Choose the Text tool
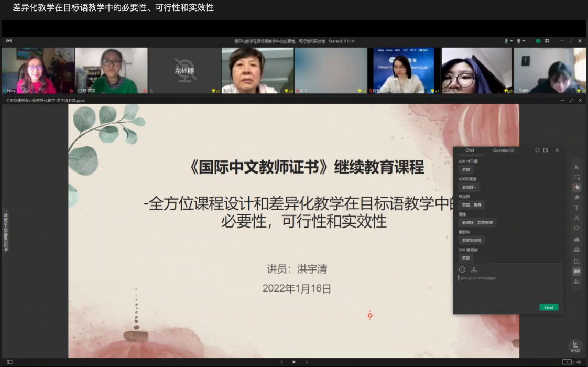Viewport: 588px width, 367px height. (x=576, y=208)
